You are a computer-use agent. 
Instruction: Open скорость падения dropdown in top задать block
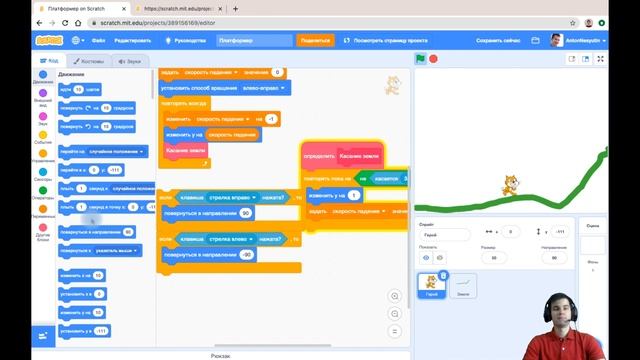click(211, 72)
